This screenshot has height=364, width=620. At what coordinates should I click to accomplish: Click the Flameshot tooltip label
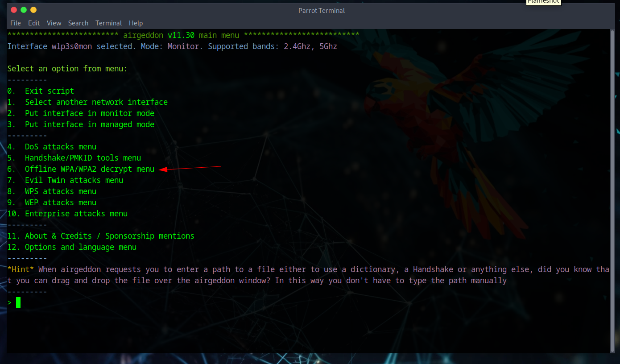coord(543,2)
